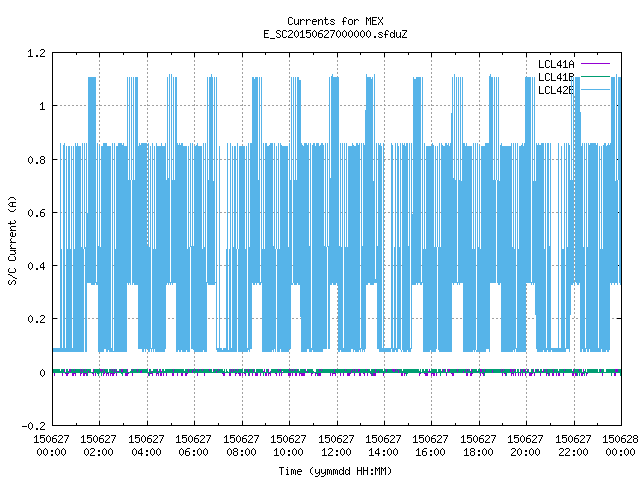Click the x-axis tick '150627 12:00'
640x480 pixels.
pyautogui.click(x=336, y=446)
